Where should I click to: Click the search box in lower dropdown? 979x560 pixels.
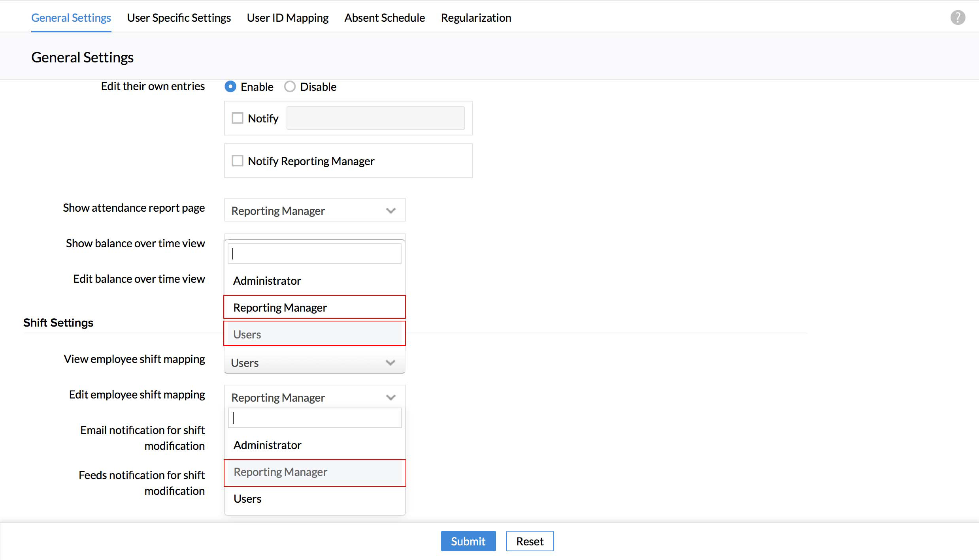315,418
